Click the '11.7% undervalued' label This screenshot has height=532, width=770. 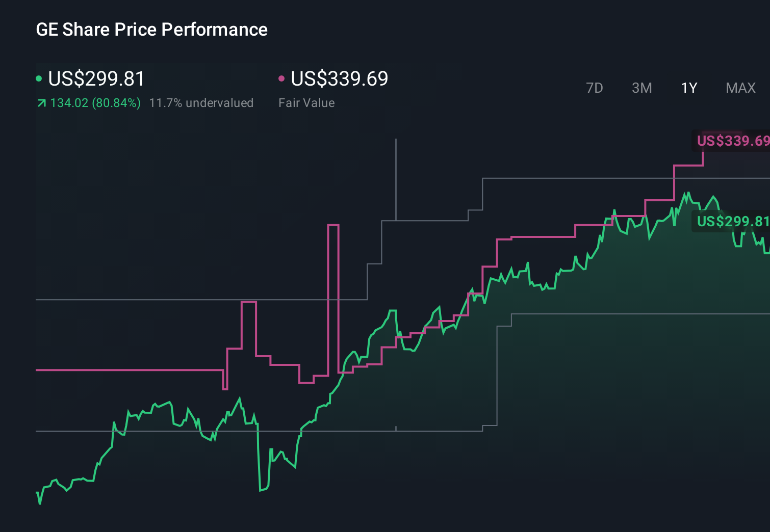(x=201, y=102)
